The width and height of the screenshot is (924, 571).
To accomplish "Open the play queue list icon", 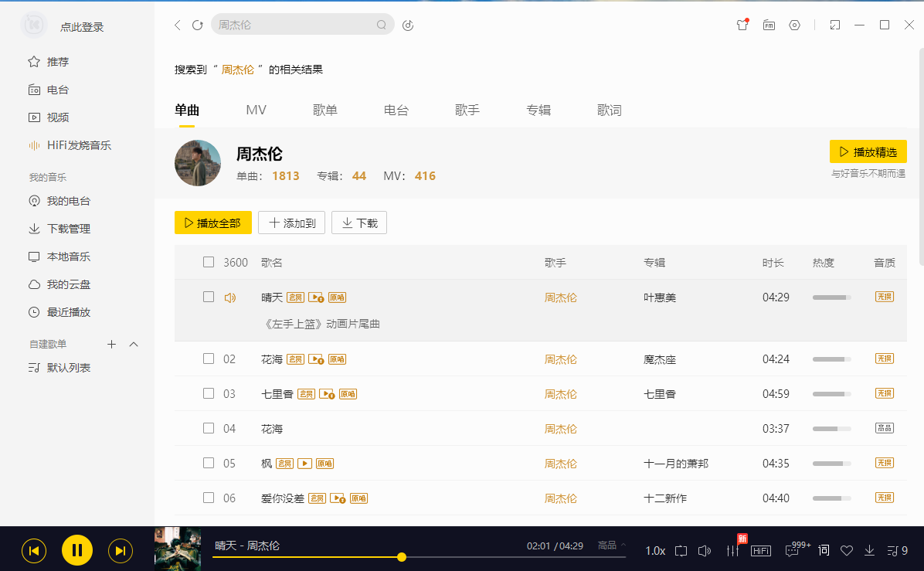I will [x=897, y=551].
